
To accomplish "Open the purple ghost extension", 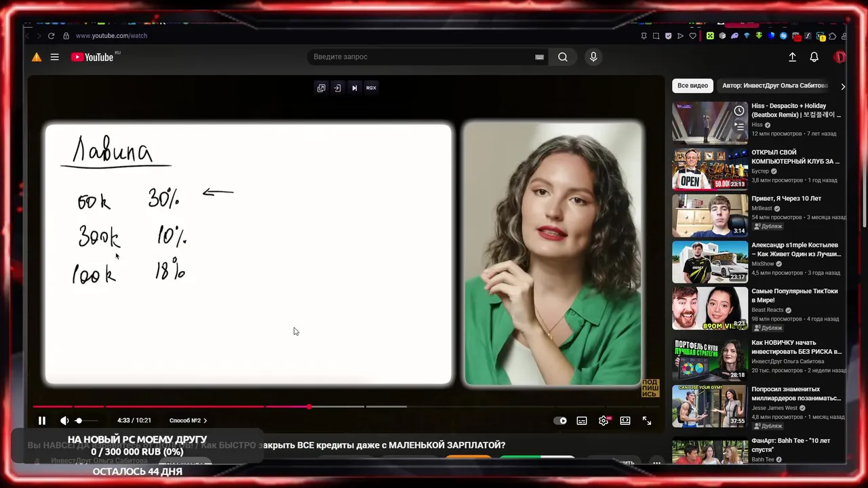I will point(734,36).
